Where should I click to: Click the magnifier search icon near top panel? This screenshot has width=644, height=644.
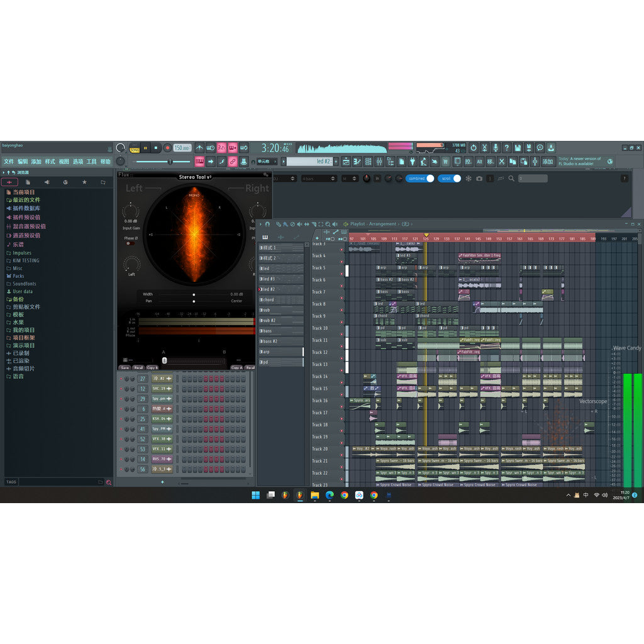(511, 178)
